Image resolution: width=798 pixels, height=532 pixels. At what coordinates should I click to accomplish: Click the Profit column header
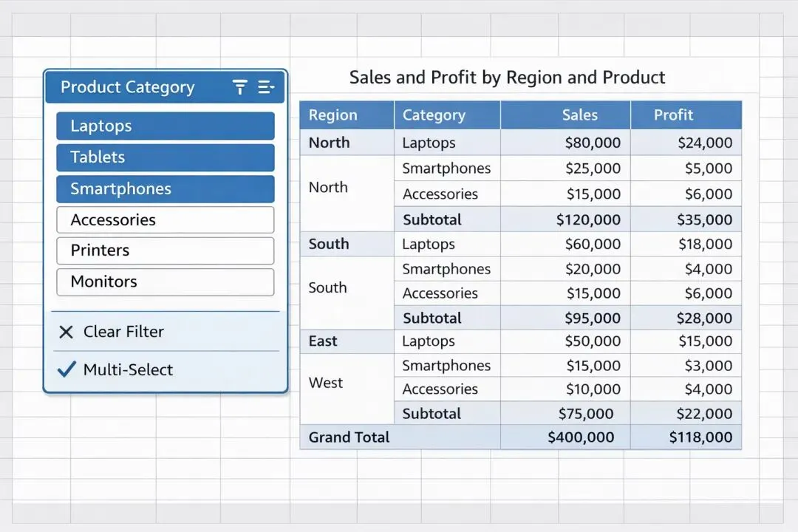pyautogui.click(x=686, y=115)
